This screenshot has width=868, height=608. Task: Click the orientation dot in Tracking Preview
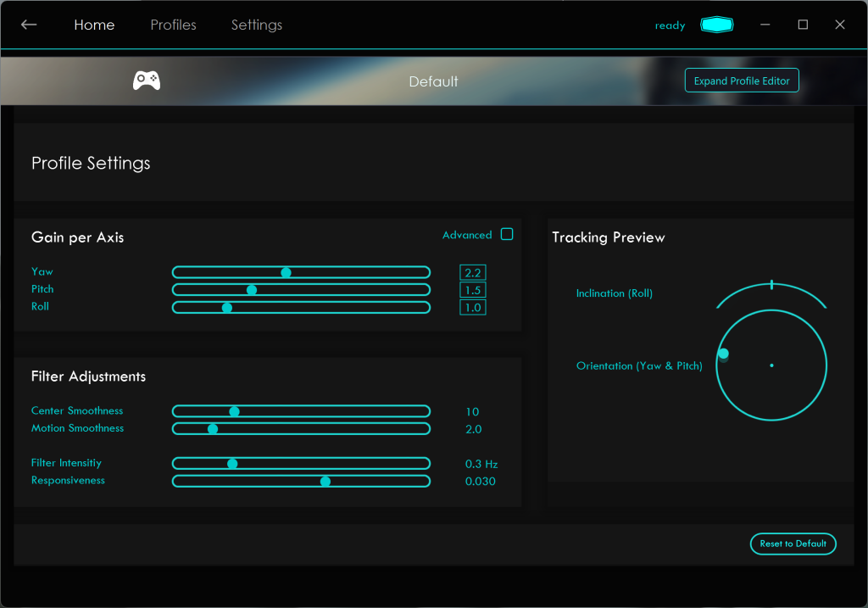(723, 354)
